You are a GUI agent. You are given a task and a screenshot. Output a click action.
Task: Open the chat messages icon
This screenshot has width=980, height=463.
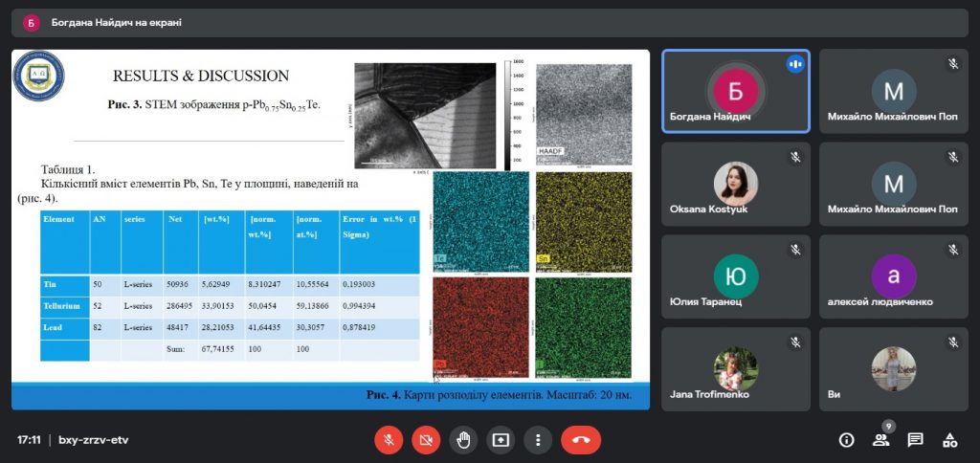[915, 440]
